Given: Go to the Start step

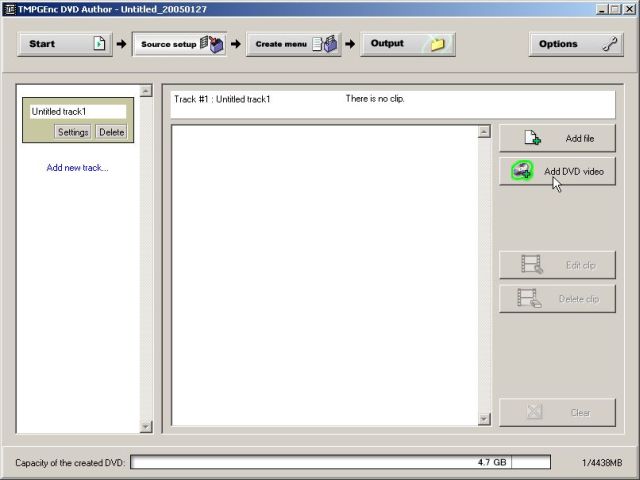Looking at the screenshot, I should [64, 44].
